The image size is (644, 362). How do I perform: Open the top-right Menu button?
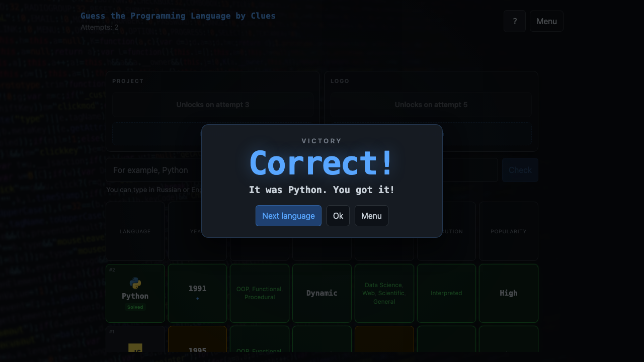(x=546, y=21)
